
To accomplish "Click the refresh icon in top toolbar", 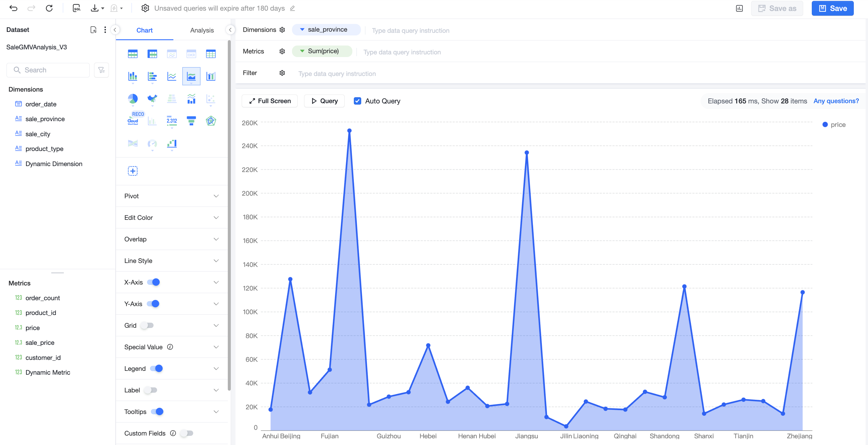I will (x=49, y=8).
